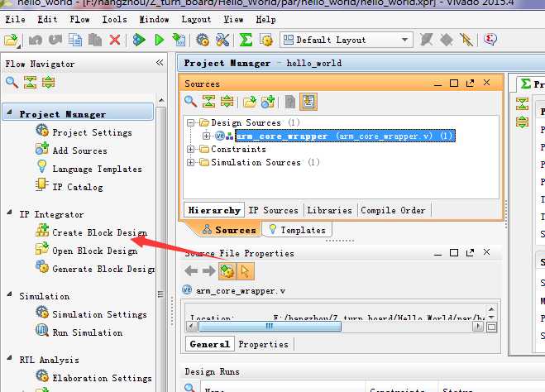Click the Generate Bitstream toolbar icon
The image size is (545, 392).
(179, 40)
